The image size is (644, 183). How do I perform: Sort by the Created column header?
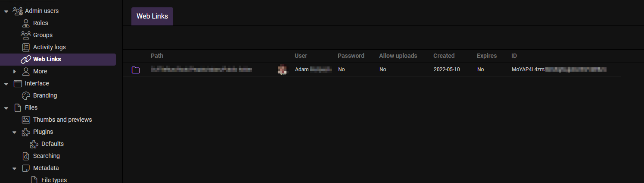[444, 56]
